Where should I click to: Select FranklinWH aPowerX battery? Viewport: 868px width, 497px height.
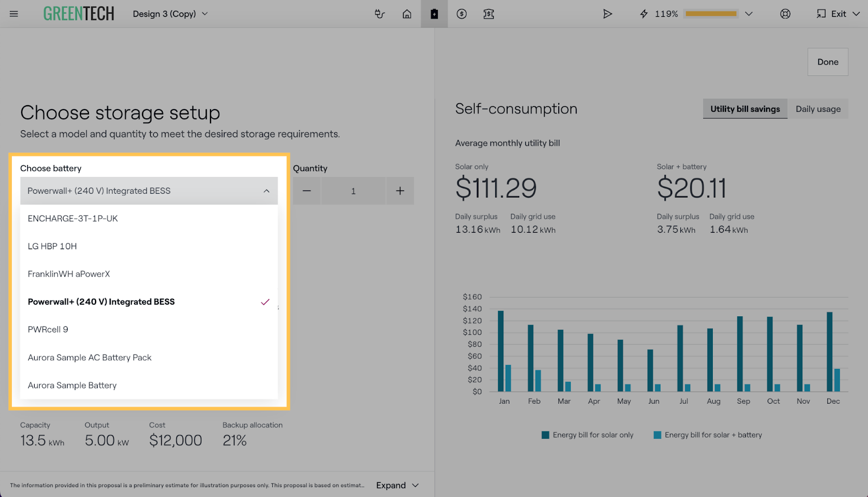pyautogui.click(x=149, y=274)
